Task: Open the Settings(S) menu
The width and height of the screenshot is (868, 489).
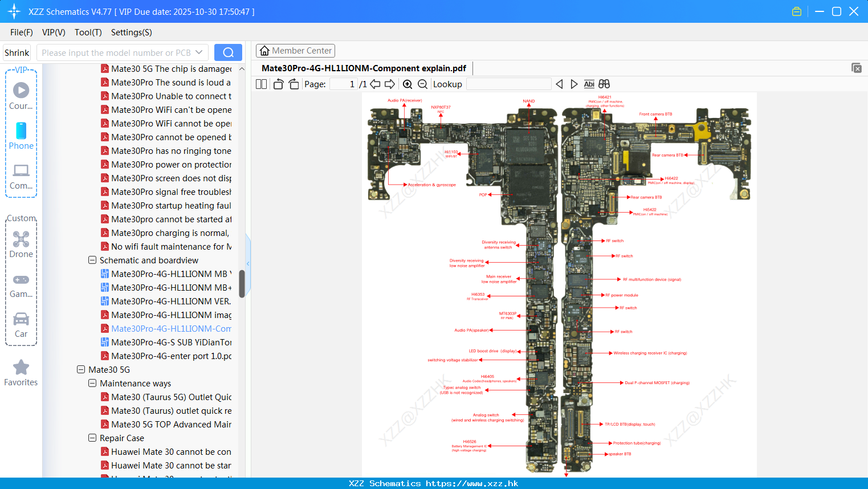Action: coord(132,32)
